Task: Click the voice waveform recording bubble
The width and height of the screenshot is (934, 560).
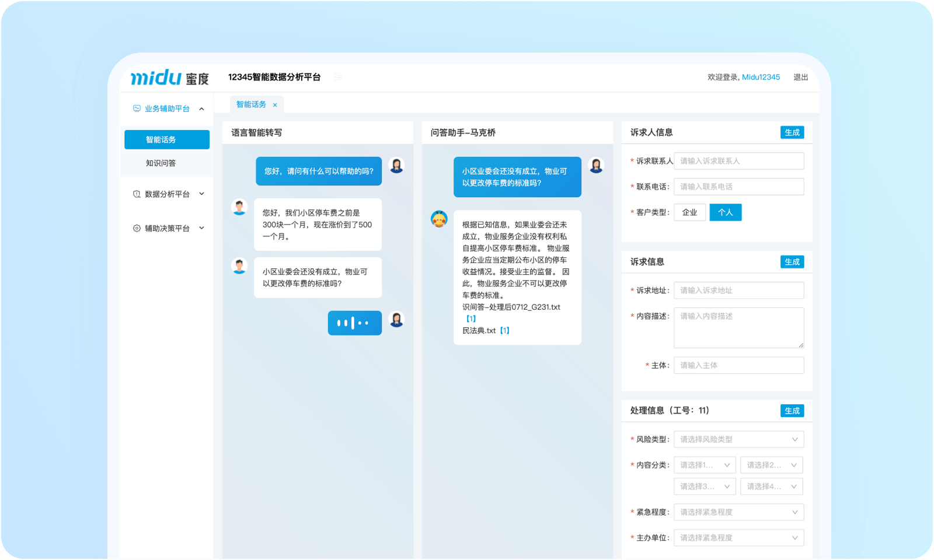Action: 354,323
